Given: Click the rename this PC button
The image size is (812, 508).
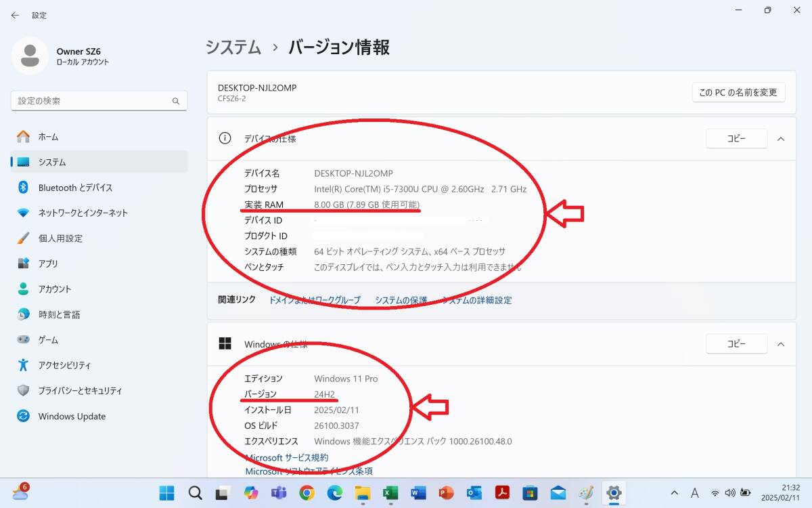Looking at the screenshot, I should coord(738,92).
